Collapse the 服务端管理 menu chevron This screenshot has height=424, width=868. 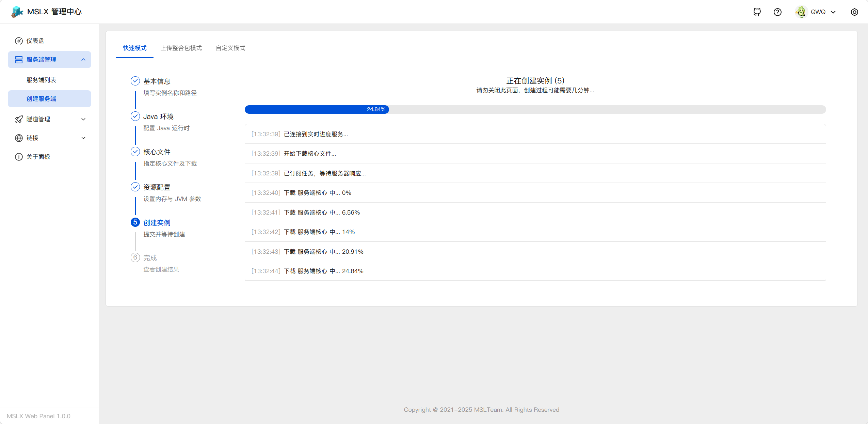pyautogui.click(x=83, y=60)
